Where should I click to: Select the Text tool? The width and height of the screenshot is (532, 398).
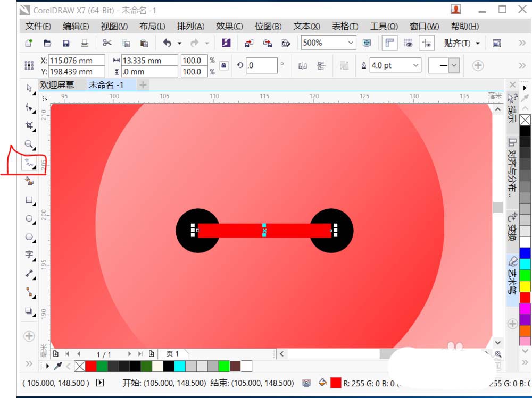coord(29,255)
